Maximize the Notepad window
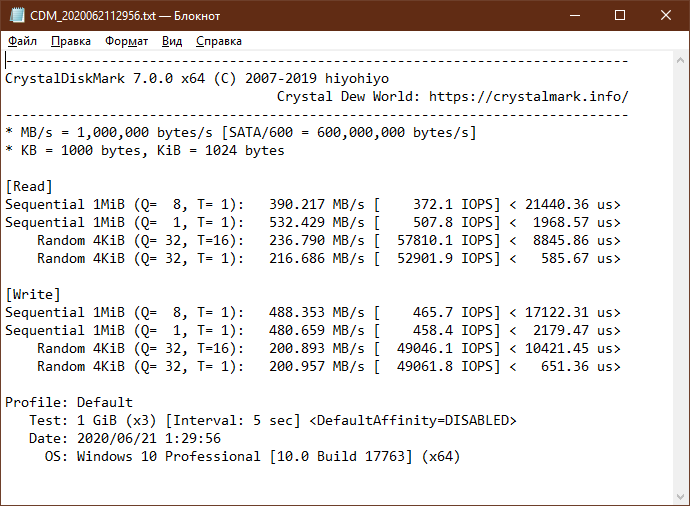690x506 pixels. [620, 15]
